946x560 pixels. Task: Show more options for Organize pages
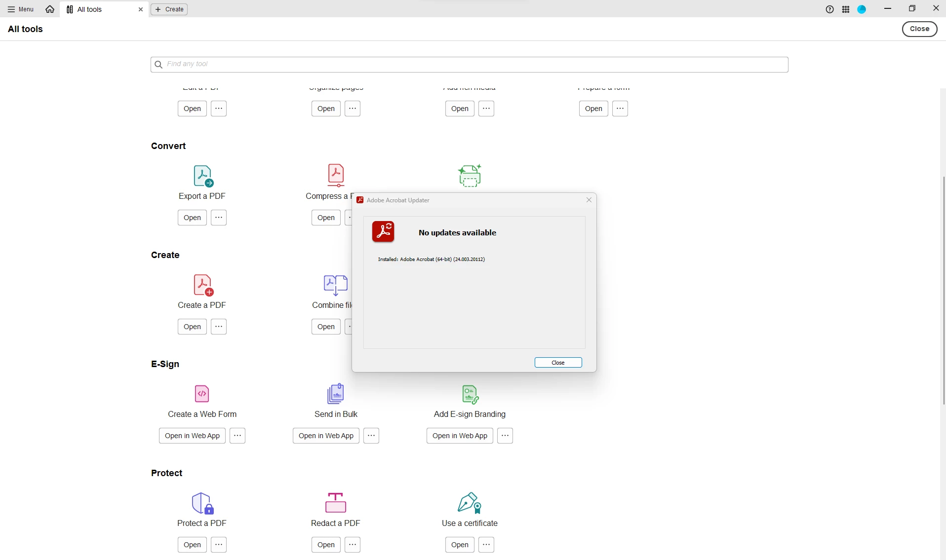click(x=353, y=109)
